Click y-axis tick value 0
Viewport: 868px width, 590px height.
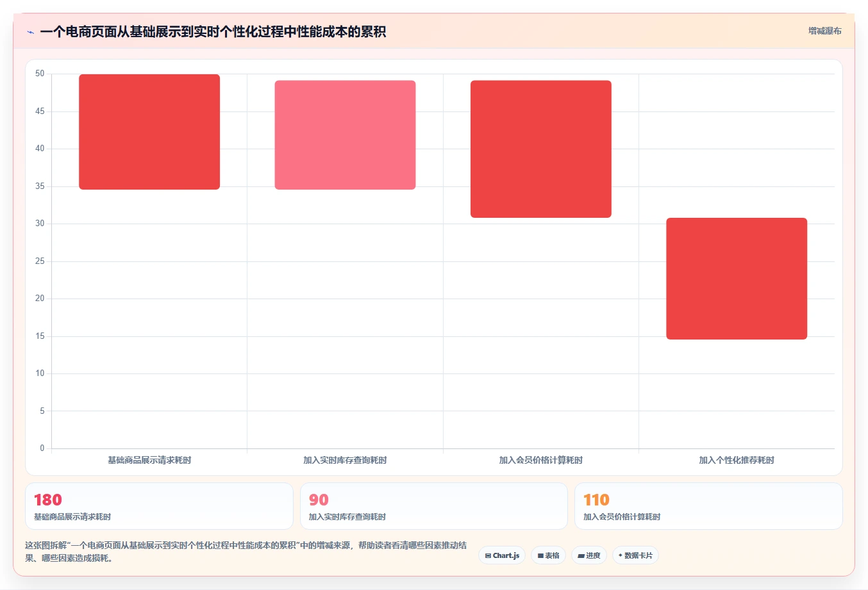click(x=42, y=448)
